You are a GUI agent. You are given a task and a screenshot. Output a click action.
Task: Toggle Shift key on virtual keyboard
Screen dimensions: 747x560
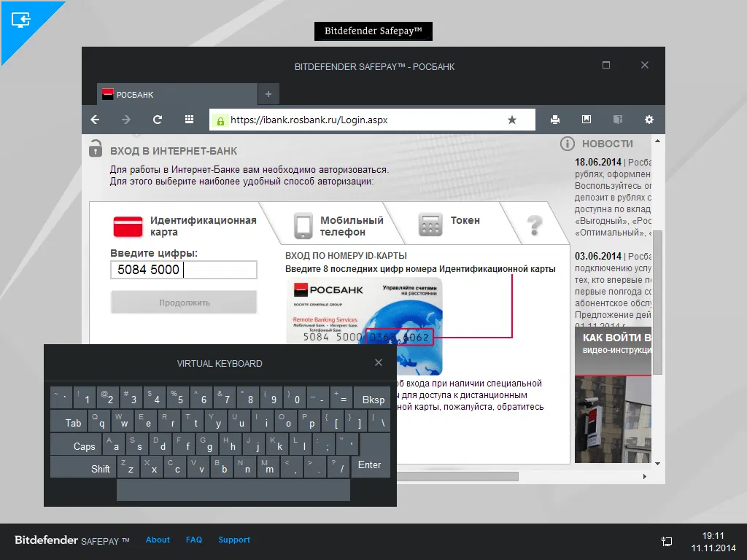pos(82,467)
